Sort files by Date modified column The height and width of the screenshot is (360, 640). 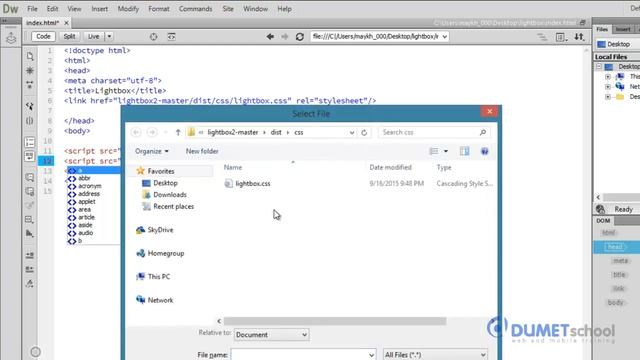[390, 167]
